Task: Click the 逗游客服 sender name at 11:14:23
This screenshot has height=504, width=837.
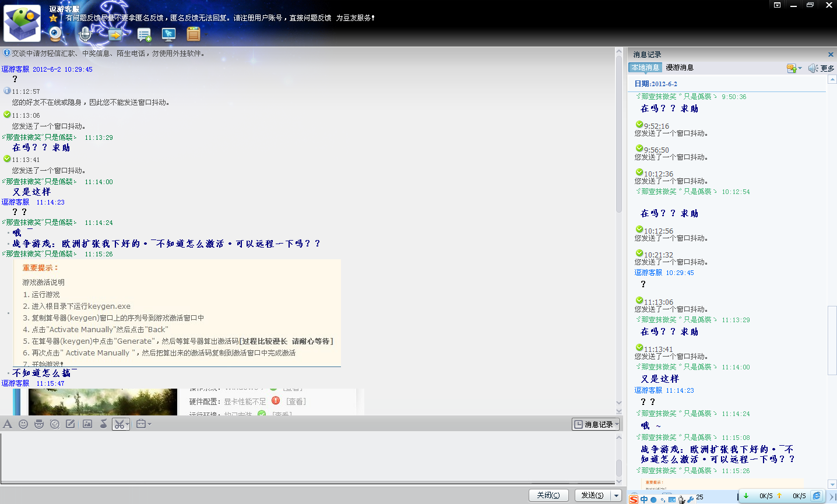Action: [15, 202]
